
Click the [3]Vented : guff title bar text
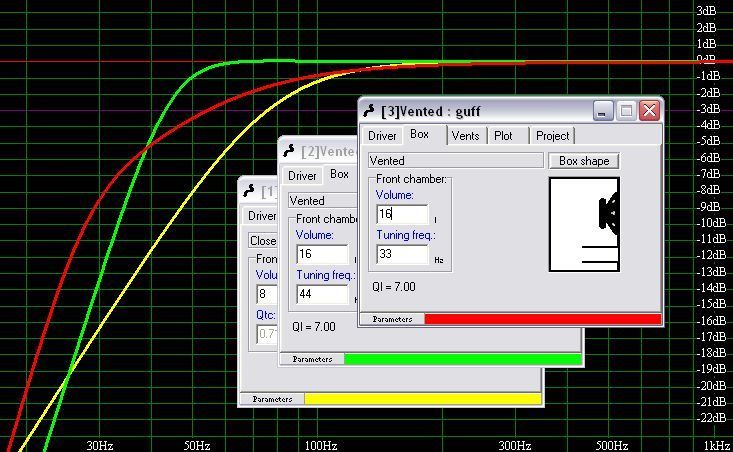[431, 112]
